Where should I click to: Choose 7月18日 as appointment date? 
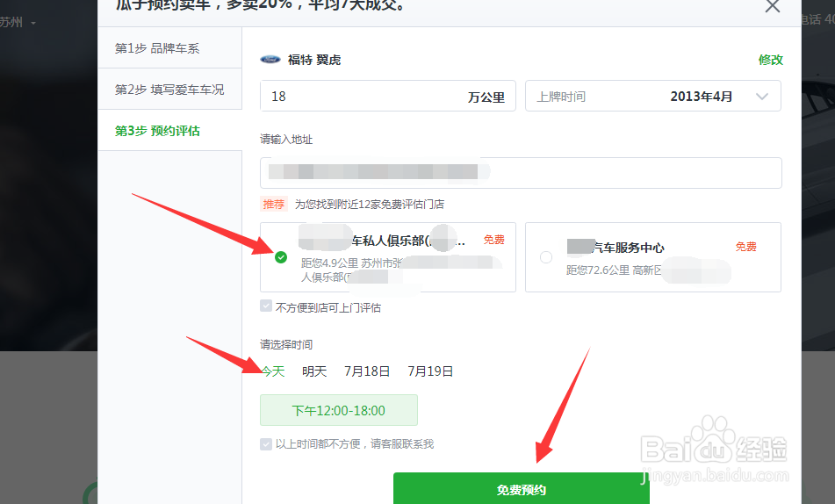(367, 371)
